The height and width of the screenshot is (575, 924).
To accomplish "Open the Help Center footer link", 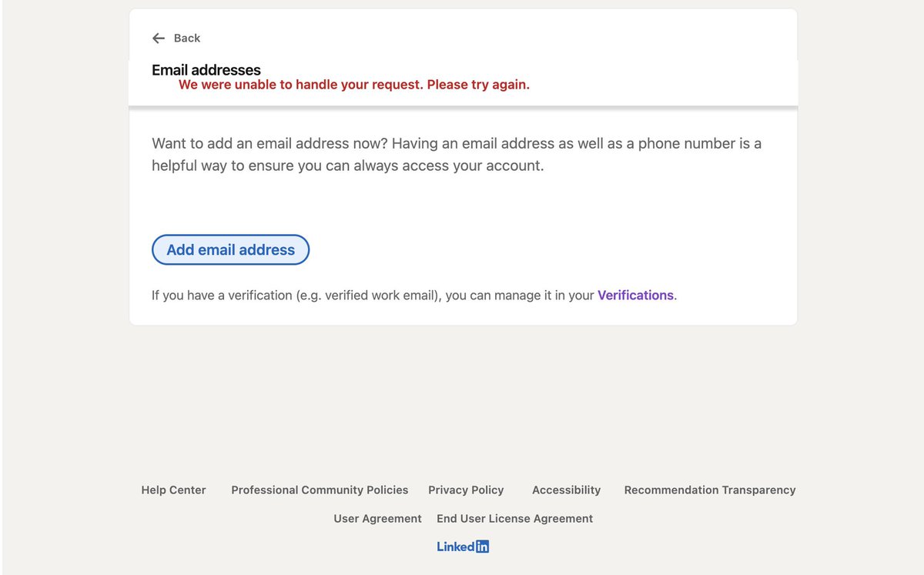I will pos(173,490).
